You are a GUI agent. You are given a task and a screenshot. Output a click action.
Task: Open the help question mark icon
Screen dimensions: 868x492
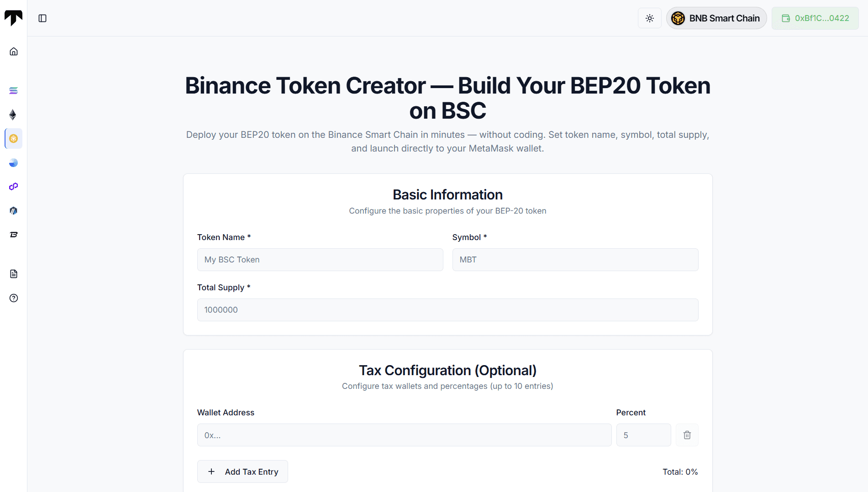(14, 298)
